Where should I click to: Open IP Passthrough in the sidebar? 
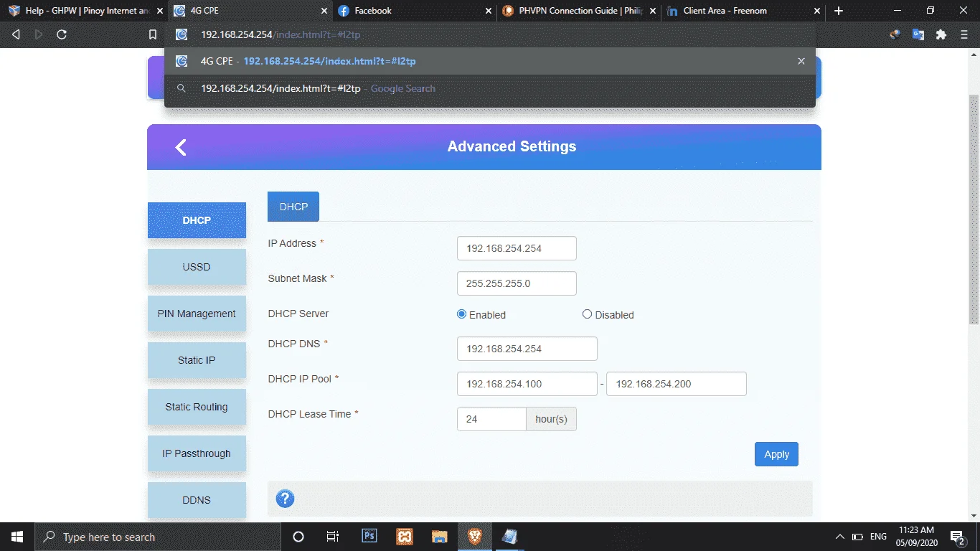tap(197, 453)
